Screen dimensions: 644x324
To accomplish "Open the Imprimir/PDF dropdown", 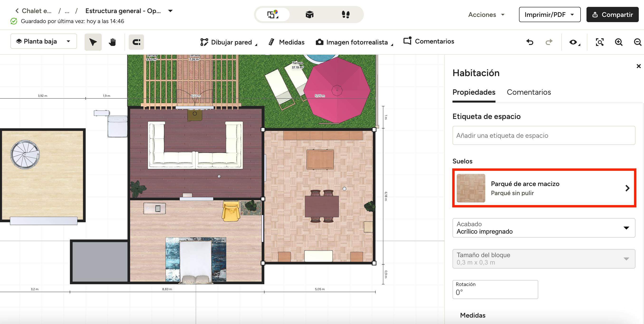I will [x=549, y=15].
